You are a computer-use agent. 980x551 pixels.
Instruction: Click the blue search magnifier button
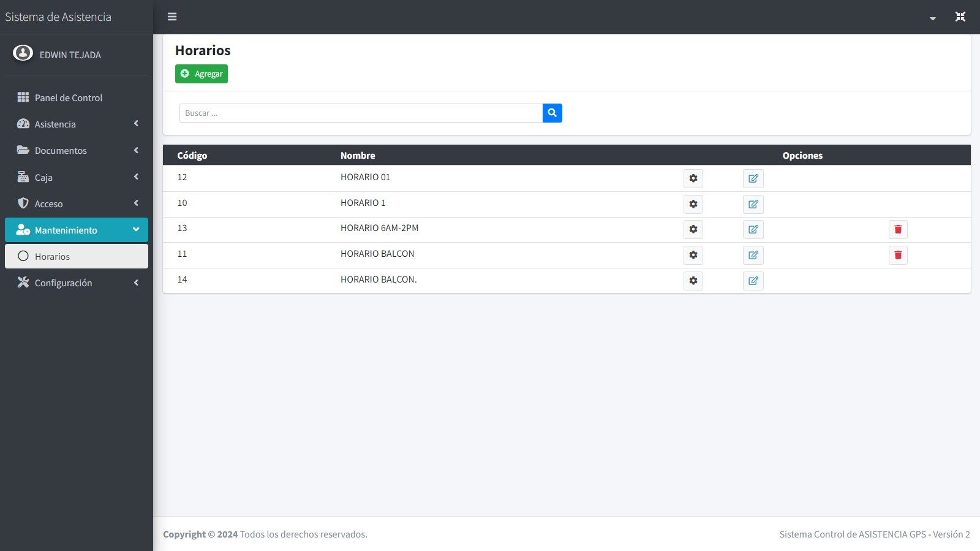pyautogui.click(x=552, y=113)
